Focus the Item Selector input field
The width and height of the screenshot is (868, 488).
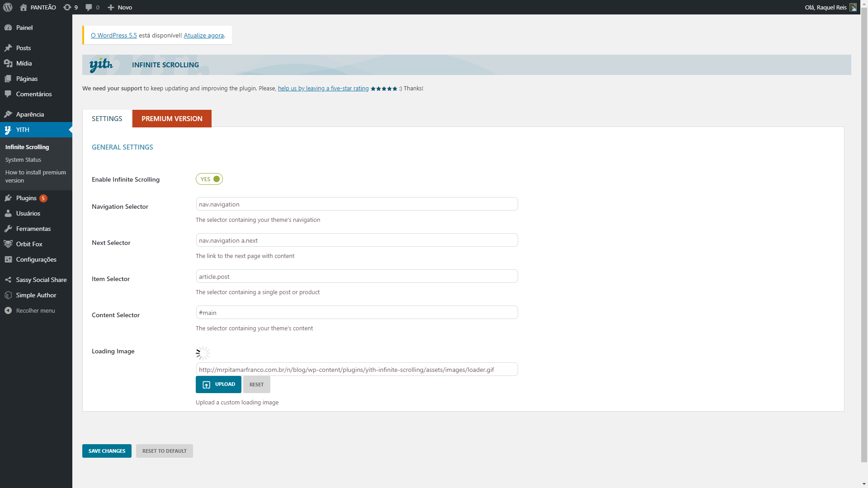click(357, 276)
